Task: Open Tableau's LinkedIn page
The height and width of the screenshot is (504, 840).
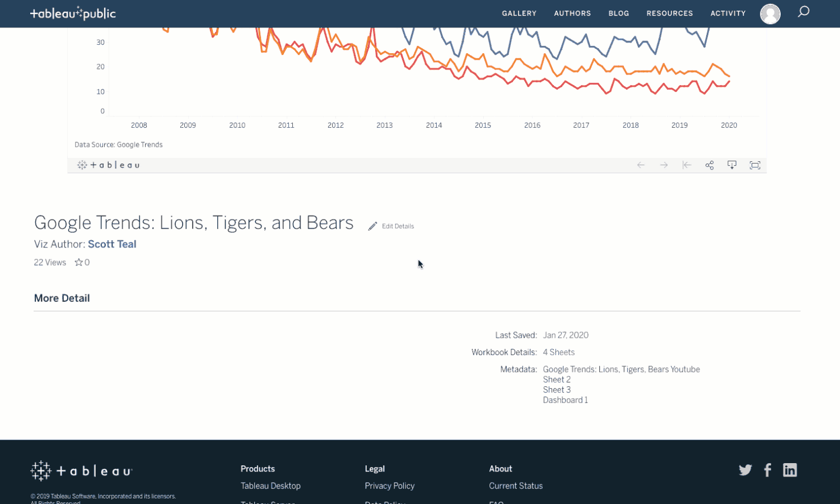Action: click(x=790, y=470)
